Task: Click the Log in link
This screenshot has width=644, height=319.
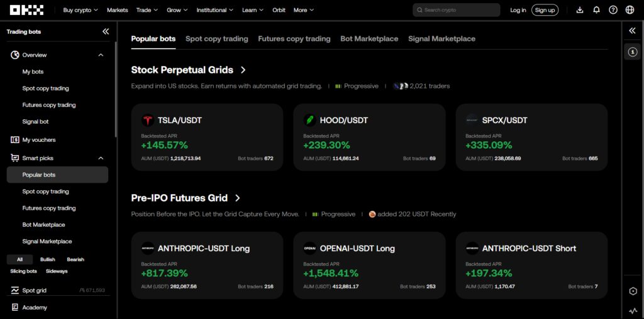Action: 518,10
